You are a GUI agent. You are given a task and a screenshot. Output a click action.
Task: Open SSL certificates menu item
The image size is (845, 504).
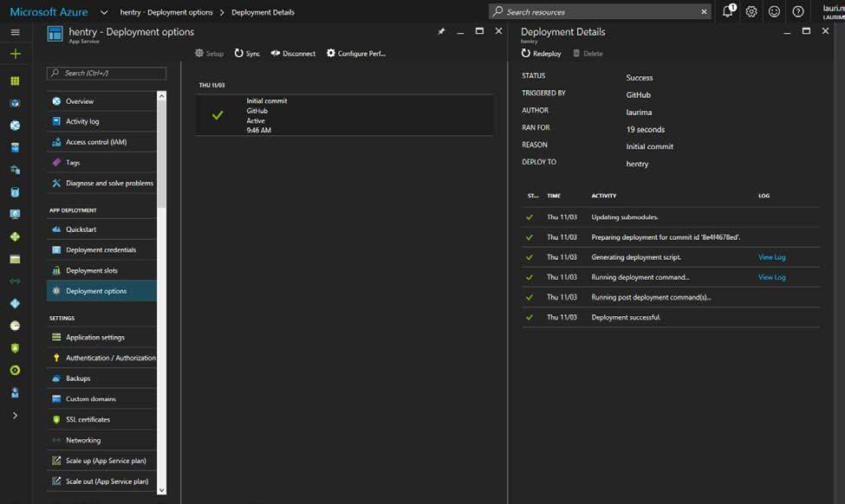(102, 419)
